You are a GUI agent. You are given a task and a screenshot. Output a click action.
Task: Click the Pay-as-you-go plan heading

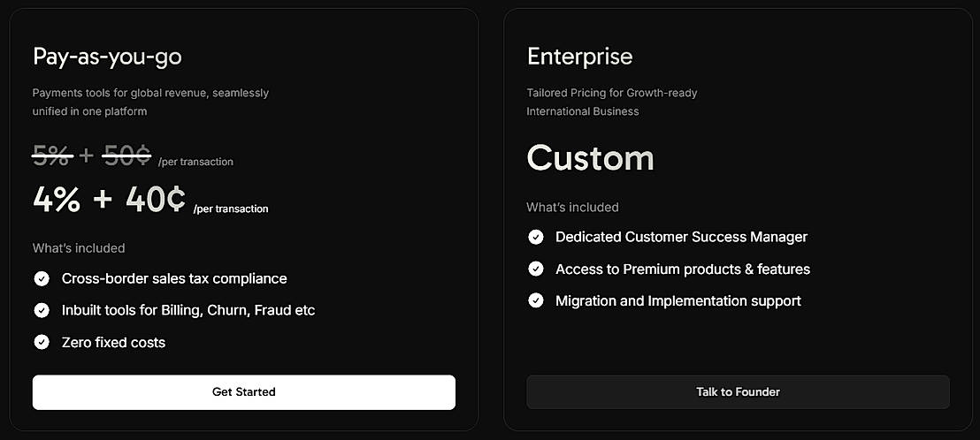107,57
